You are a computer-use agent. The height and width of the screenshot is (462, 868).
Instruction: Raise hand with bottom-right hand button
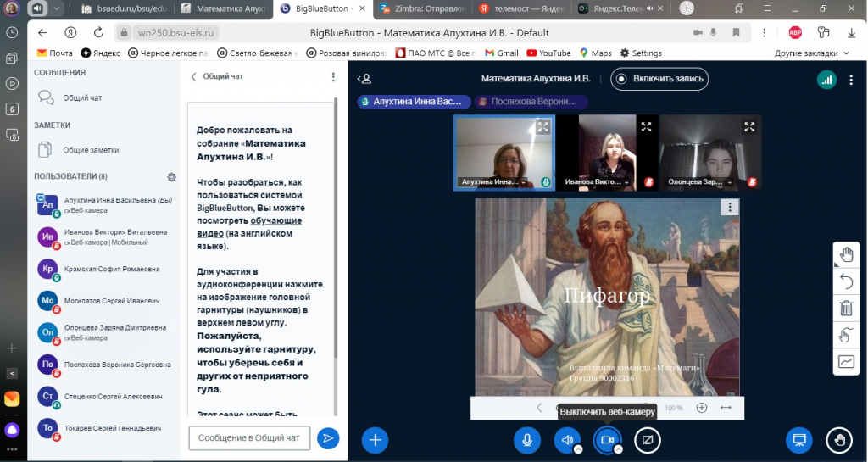839,440
